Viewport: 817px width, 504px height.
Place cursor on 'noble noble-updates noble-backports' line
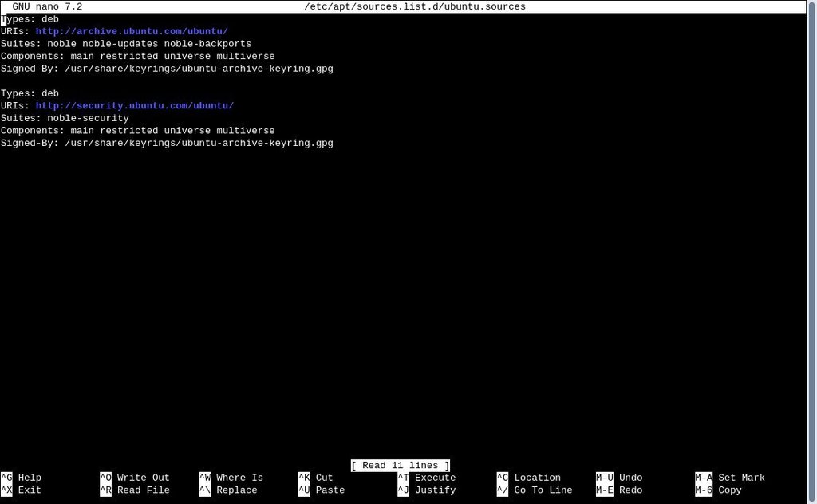[x=126, y=44]
